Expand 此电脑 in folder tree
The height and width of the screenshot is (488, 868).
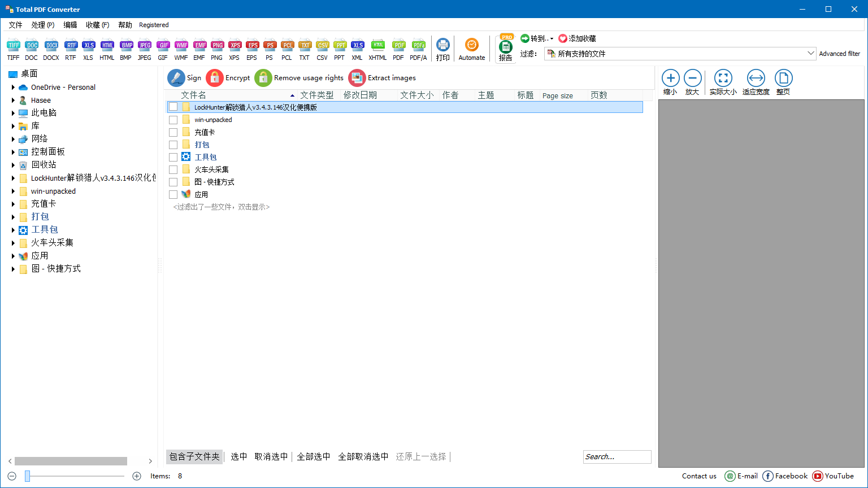coord(13,113)
